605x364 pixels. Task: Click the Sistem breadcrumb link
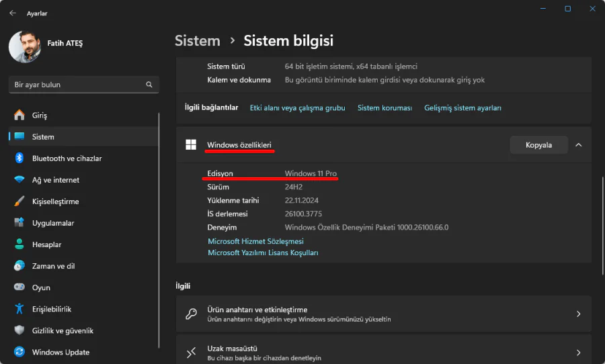198,41
